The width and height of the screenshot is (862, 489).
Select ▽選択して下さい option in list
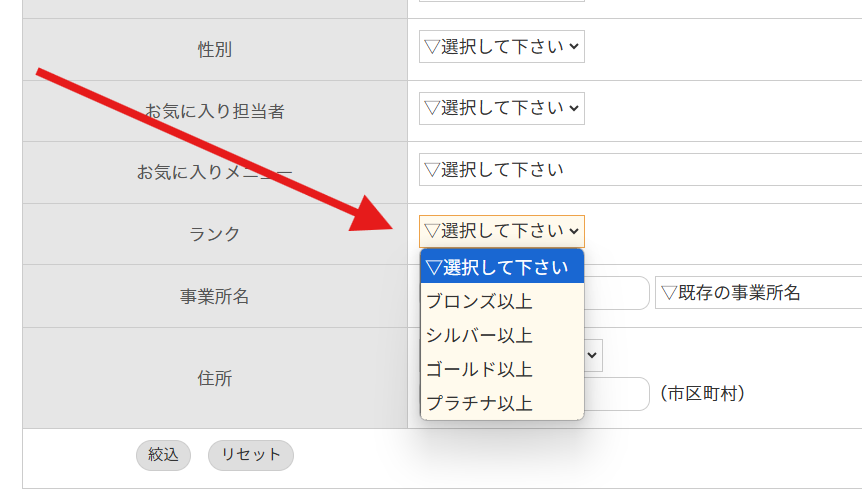tap(502, 268)
